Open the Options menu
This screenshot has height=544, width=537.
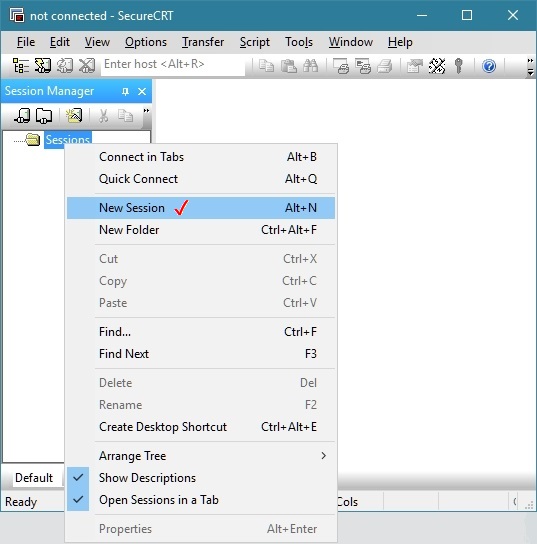pyautogui.click(x=146, y=42)
